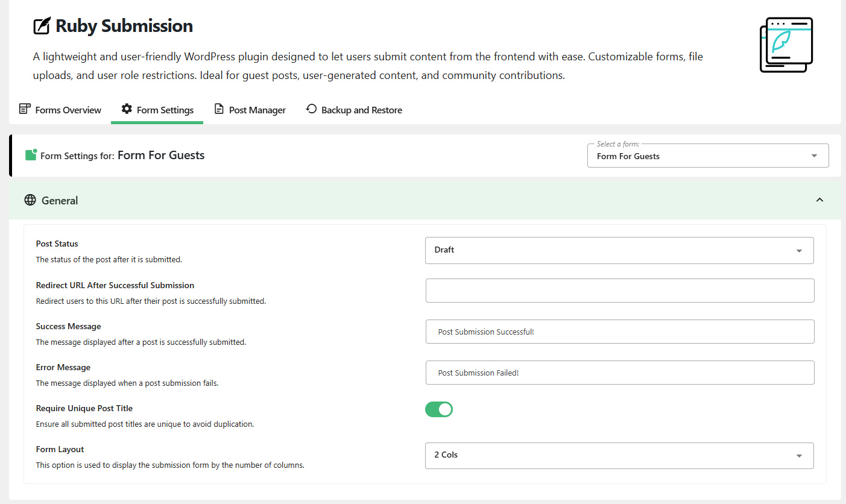Screen dimensions: 846x504
Task: Click the Forms Overview tab icon
Action: click(25, 109)
